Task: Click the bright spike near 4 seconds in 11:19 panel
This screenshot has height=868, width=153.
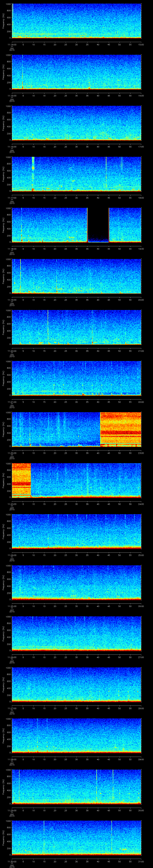Action: (x=20, y=275)
